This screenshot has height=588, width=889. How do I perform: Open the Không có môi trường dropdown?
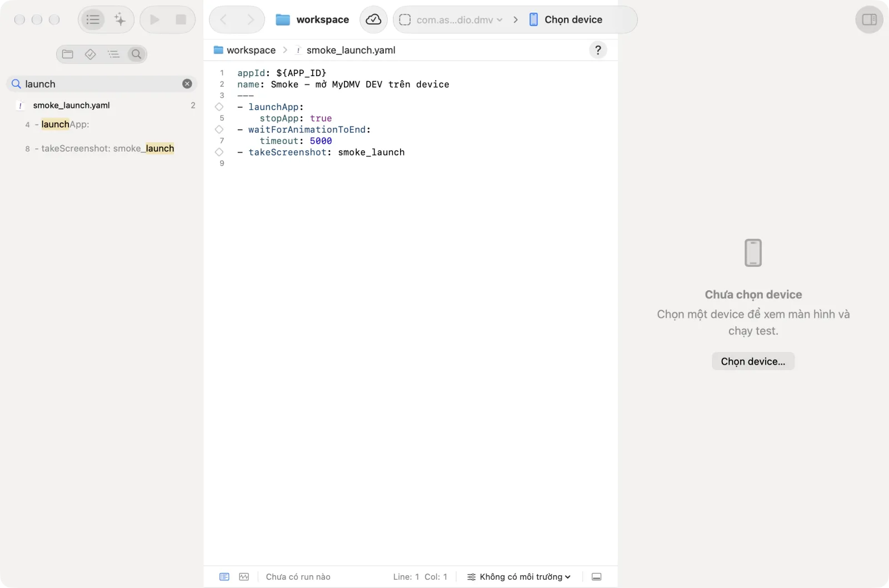coord(519,577)
